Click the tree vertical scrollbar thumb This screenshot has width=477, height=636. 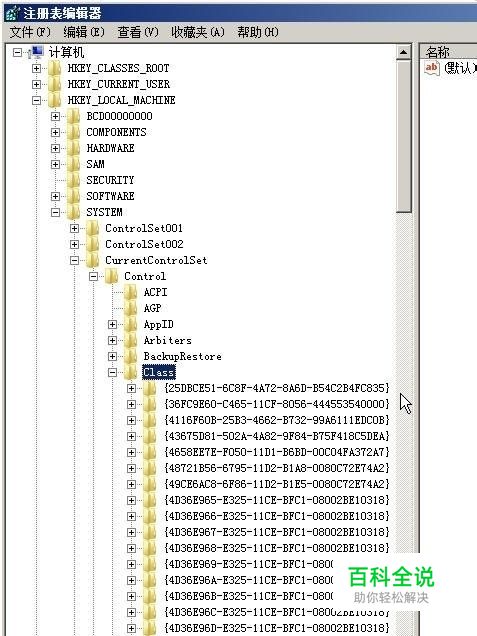point(404,136)
